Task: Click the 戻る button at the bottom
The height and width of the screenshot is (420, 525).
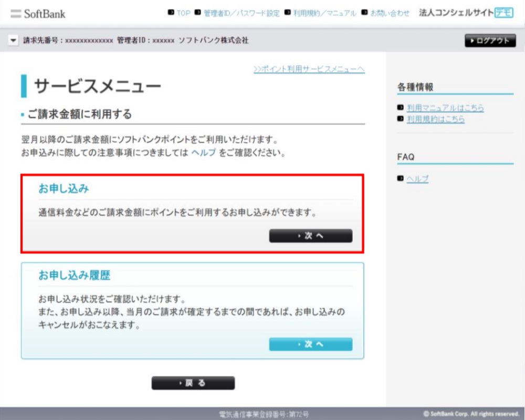Action: pyautogui.click(x=193, y=383)
